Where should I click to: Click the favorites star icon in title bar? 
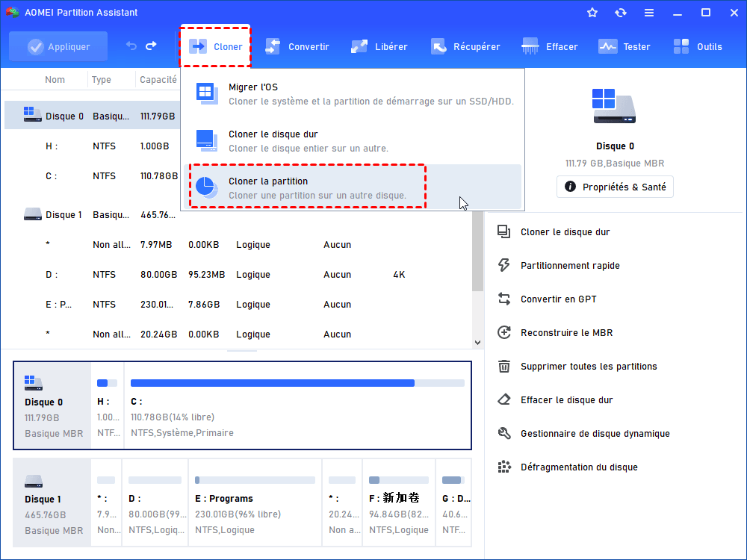(x=592, y=13)
